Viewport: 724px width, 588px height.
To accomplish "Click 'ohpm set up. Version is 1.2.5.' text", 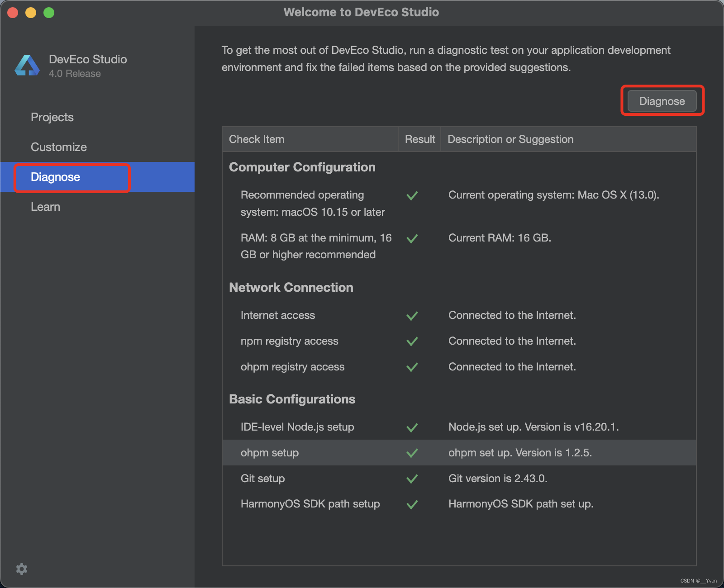I will pos(520,453).
